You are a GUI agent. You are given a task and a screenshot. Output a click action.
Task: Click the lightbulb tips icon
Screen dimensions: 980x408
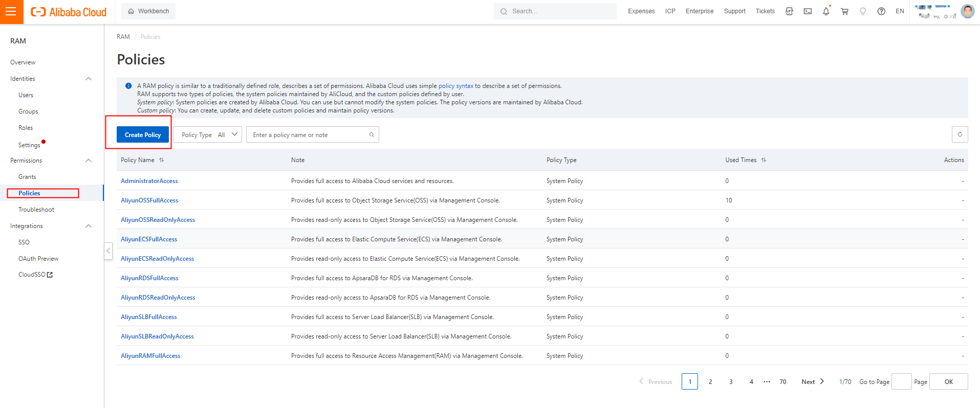click(863, 11)
